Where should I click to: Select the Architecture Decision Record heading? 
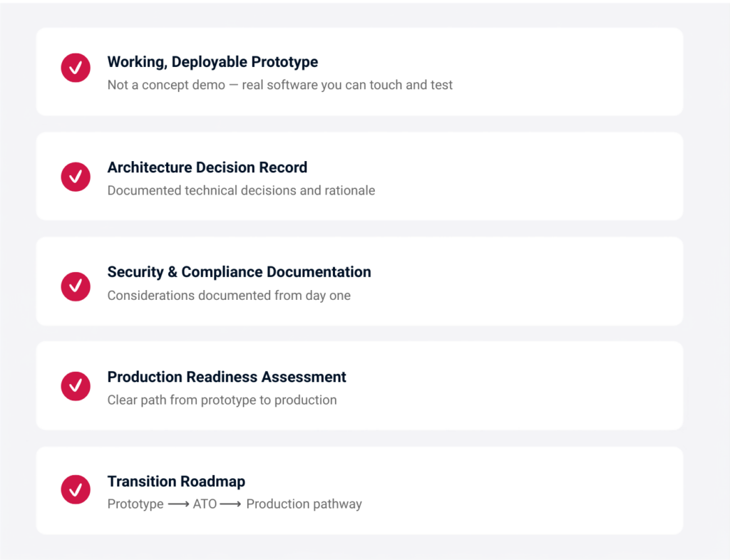coord(207,167)
